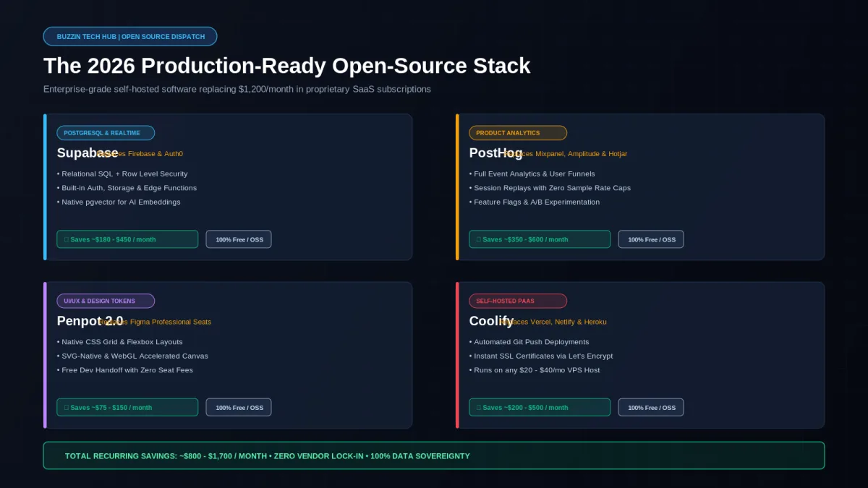868x488 pixels.
Task: Select the Supabase heading
Action: pos(88,153)
